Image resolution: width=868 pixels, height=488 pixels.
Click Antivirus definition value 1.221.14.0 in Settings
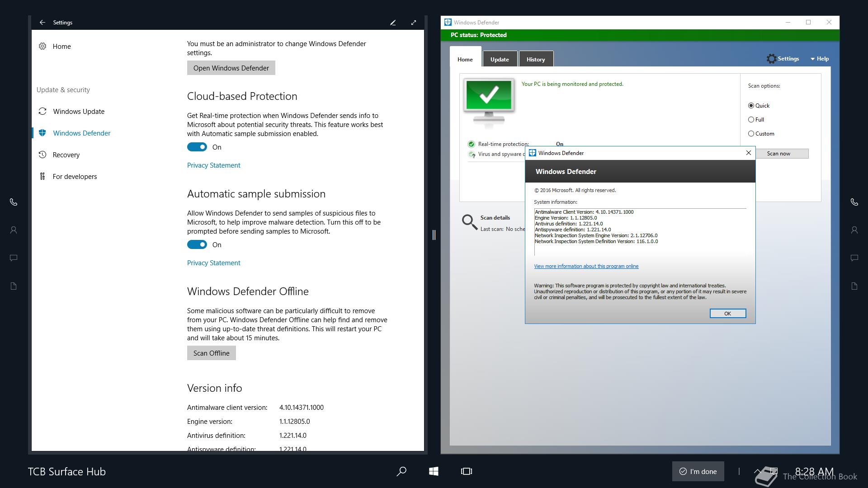(x=292, y=436)
